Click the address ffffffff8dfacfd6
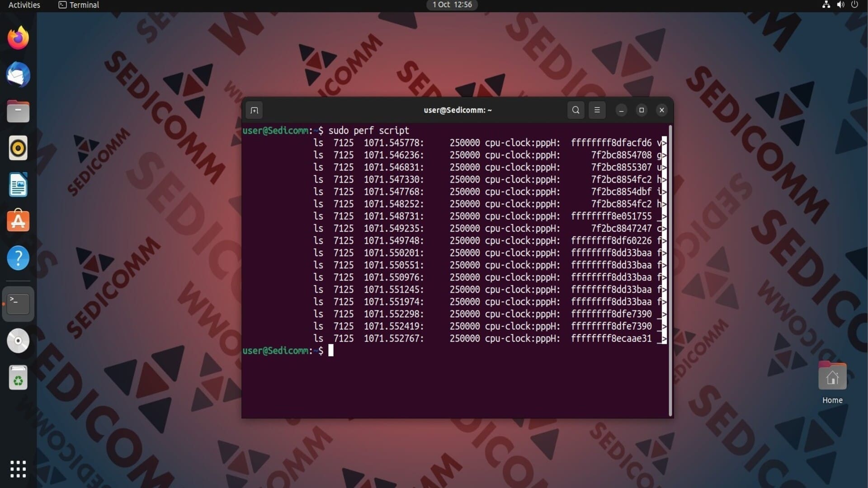This screenshot has height=488, width=868. click(x=611, y=143)
